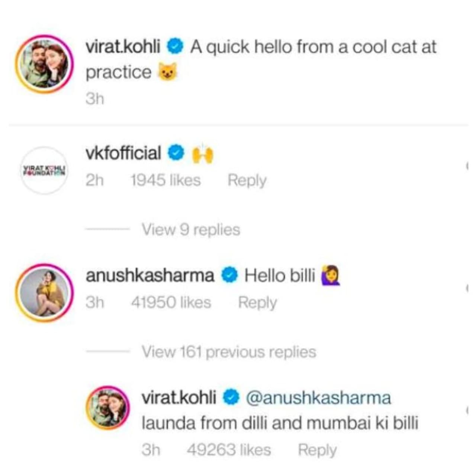Image resolution: width=476 pixels, height=476 pixels.
Task: Open the vkfofficial foundation avatar
Action: 44,171
